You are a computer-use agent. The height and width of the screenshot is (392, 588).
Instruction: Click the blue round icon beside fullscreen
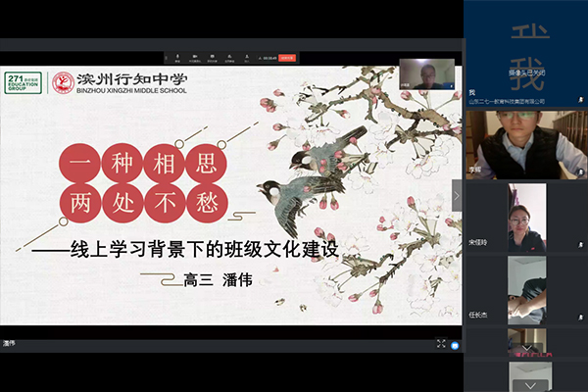[455, 346]
